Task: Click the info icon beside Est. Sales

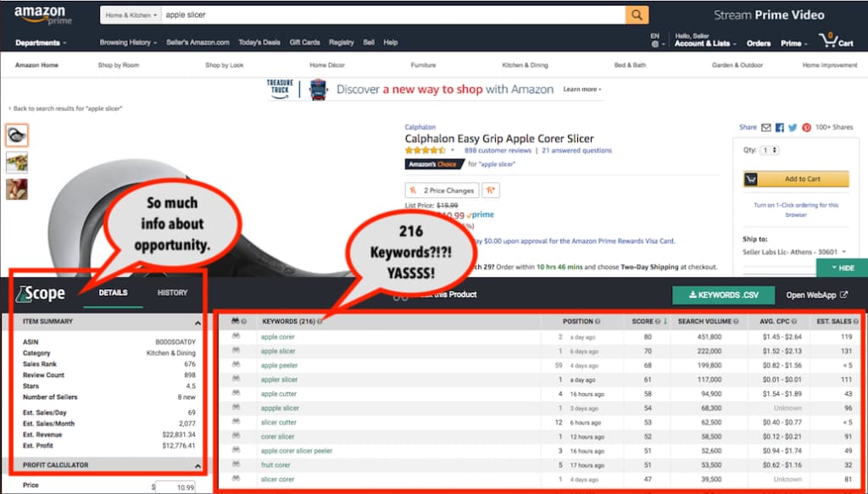Action: [x=856, y=321]
